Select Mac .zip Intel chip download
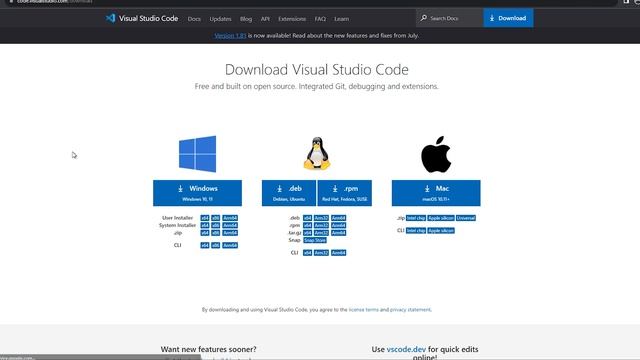640x360 pixels. click(416, 218)
